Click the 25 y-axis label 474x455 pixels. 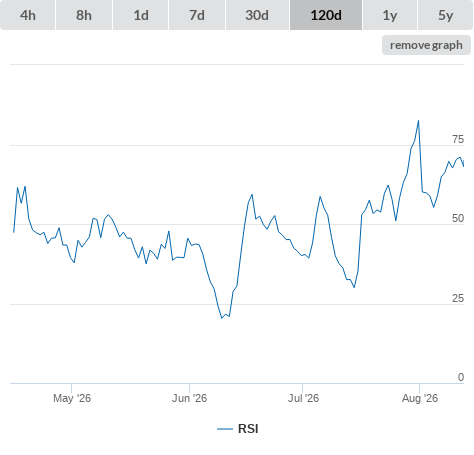click(458, 298)
